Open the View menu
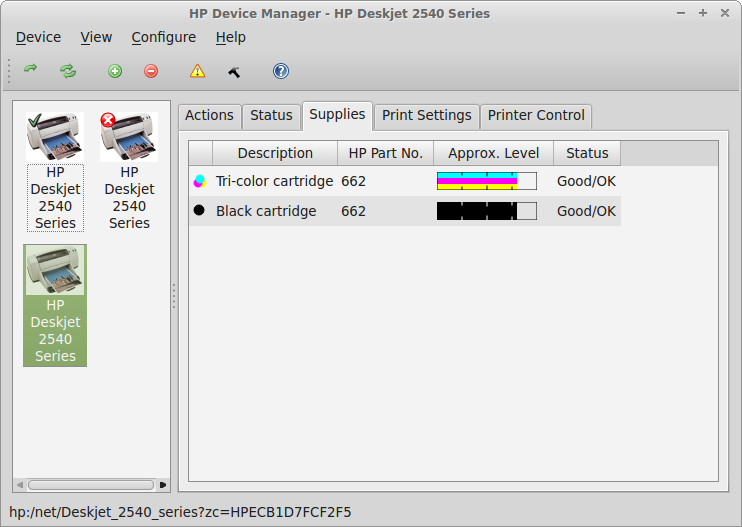 click(x=96, y=37)
